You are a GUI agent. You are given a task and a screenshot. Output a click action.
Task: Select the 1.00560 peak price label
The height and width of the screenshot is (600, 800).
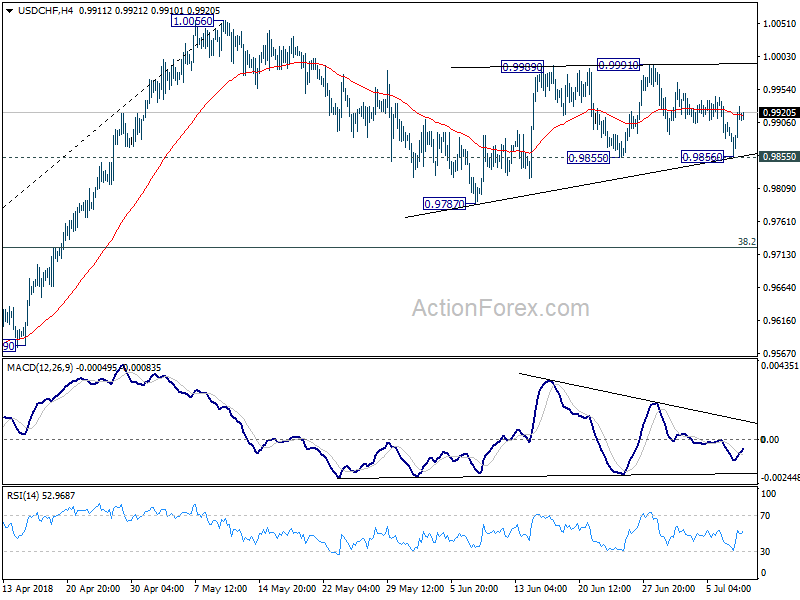click(x=192, y=21)
